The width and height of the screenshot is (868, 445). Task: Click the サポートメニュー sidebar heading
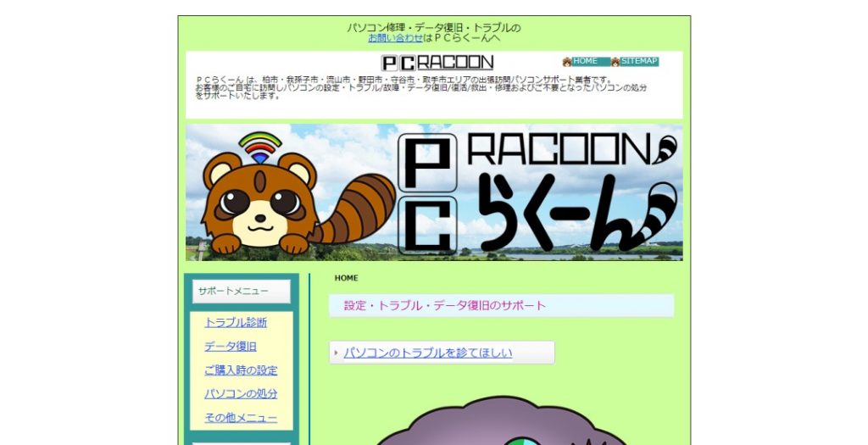[x=242, y=291]
